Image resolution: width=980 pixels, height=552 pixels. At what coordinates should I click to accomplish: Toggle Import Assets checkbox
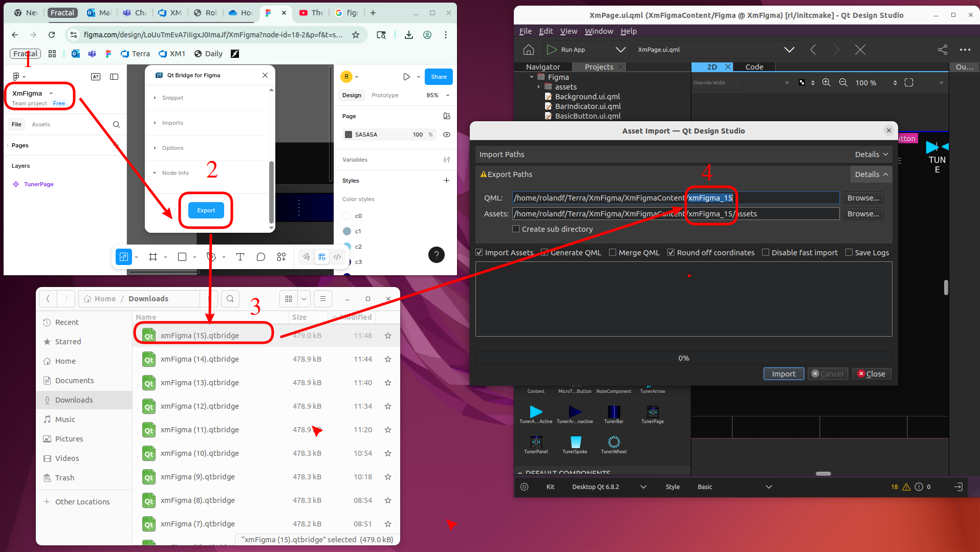479,253
